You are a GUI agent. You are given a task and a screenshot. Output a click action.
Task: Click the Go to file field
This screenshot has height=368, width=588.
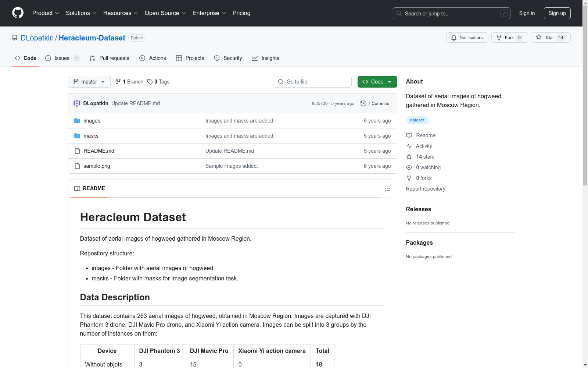point(312,82)
